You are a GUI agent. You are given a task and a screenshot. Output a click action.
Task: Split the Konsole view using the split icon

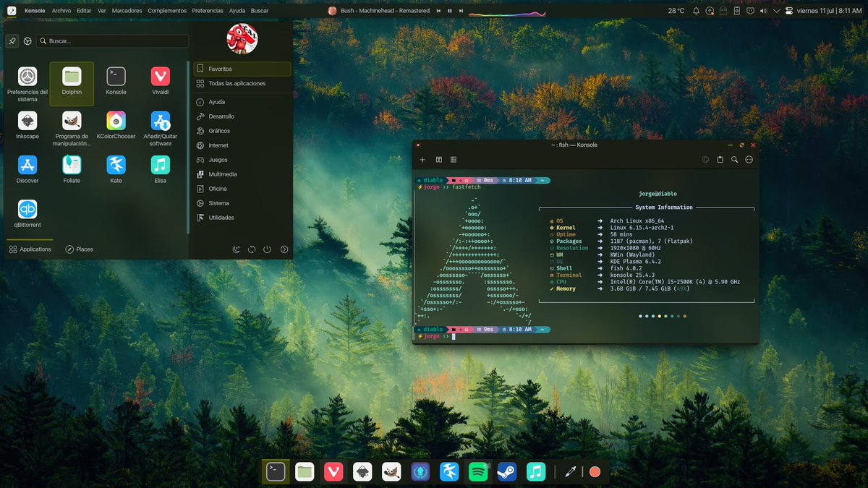[x=438, y=159]
